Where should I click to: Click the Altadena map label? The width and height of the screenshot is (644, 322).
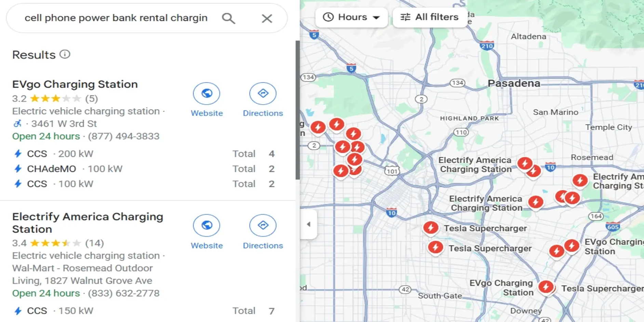point(528,37)
